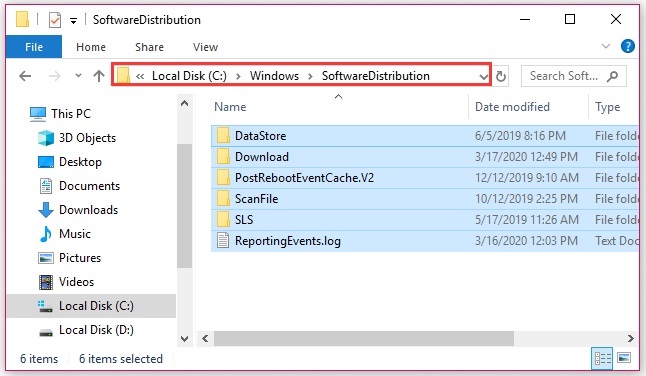Sort by the Date modified column header
646x376 pixels.
tap(512, 107)
